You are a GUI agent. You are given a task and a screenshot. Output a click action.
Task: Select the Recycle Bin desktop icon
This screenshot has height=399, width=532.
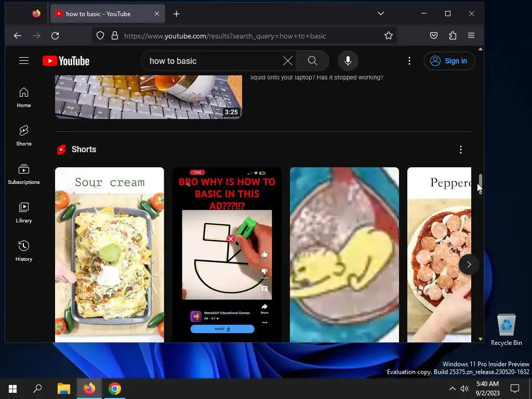[x=506, y=330]
